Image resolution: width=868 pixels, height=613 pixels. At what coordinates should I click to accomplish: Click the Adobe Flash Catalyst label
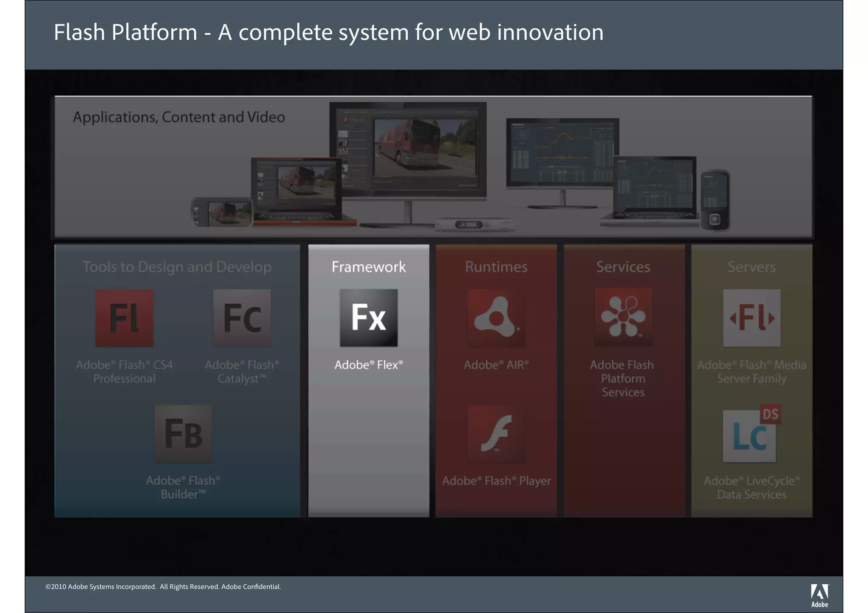point(242,372)
